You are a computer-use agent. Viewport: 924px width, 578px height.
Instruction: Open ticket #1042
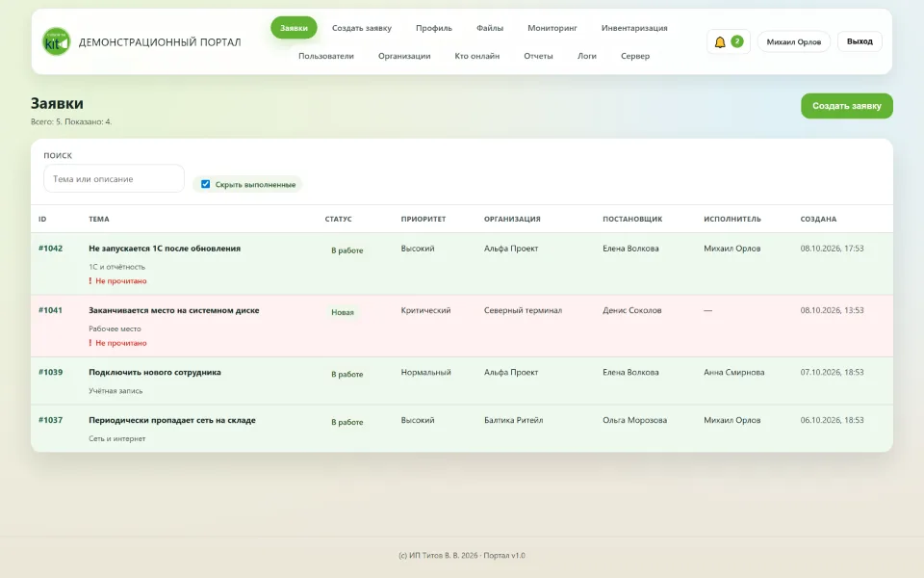(51, 249)
